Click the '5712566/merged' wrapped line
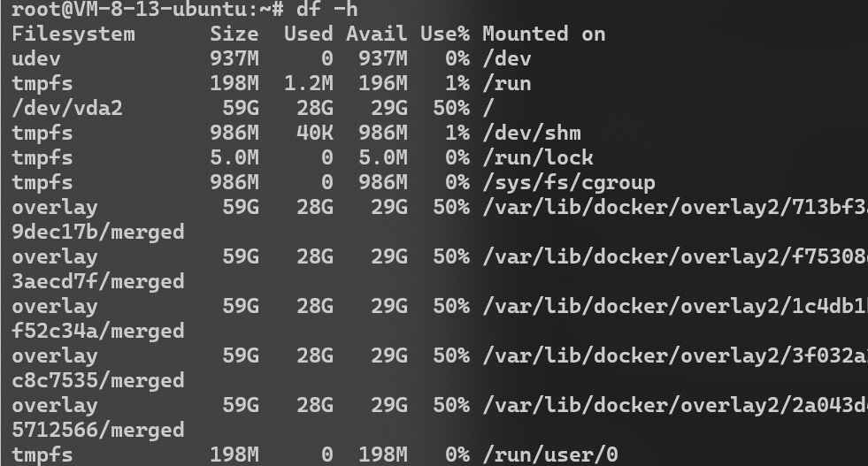 (98, 430)
